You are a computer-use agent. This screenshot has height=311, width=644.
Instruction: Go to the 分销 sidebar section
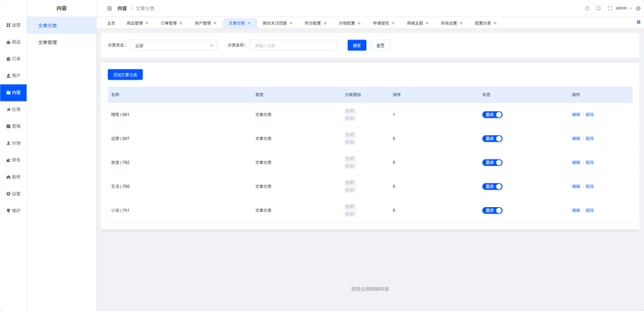pos(13,143)
